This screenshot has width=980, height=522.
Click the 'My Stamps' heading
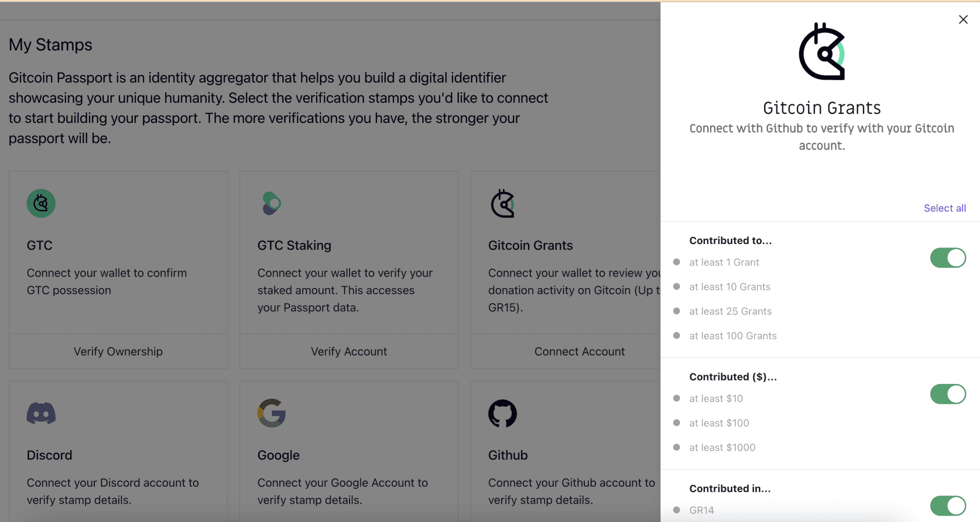point(50,45)
